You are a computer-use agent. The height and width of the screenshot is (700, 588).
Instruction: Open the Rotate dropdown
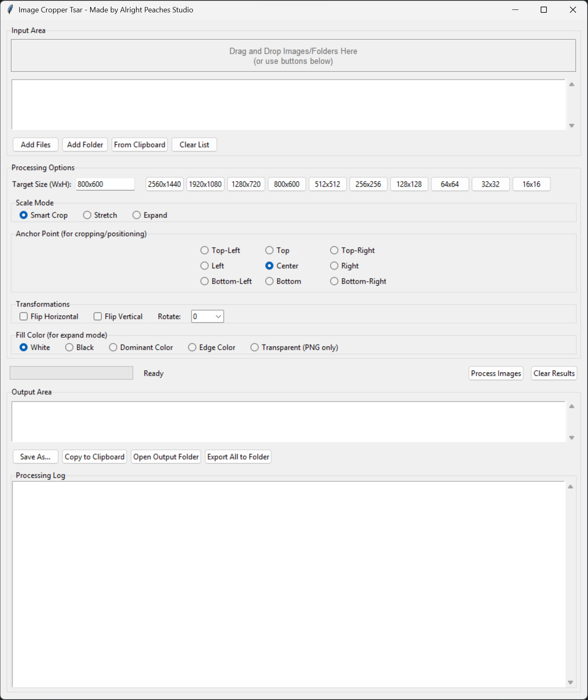point(207,316)
